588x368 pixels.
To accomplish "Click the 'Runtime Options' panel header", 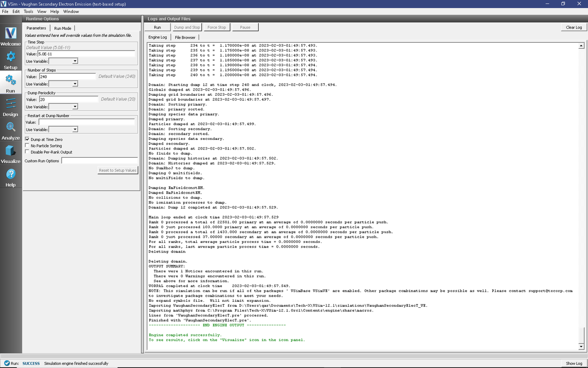I will (x=42, y=19).
